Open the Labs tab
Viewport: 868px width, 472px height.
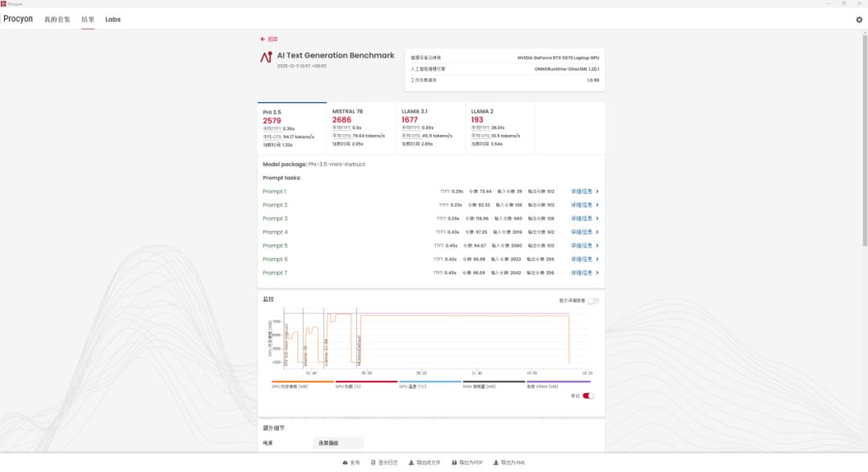(x=113, y=19)
